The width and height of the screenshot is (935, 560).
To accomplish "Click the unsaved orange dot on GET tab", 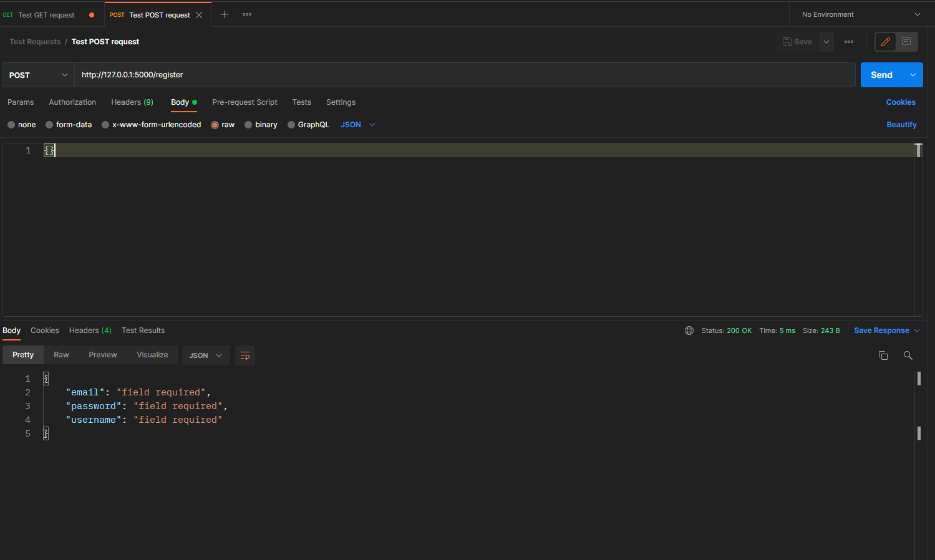I will [x=92, y=15].
